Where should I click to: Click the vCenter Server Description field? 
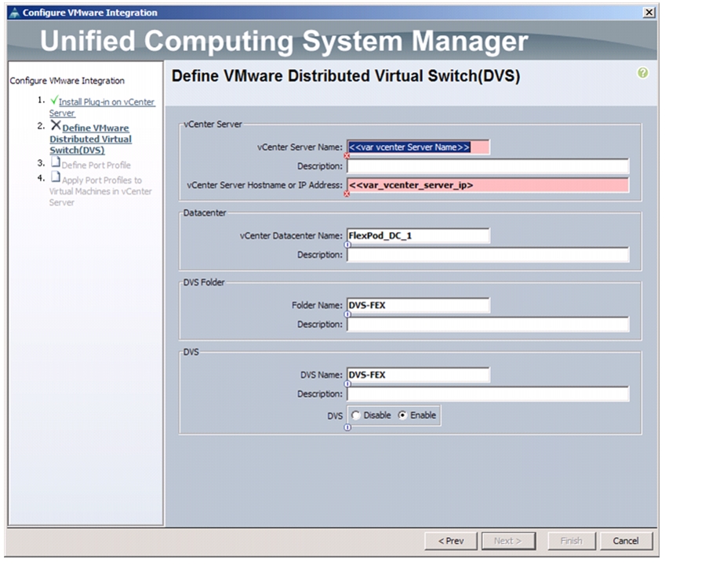point(488,166)
